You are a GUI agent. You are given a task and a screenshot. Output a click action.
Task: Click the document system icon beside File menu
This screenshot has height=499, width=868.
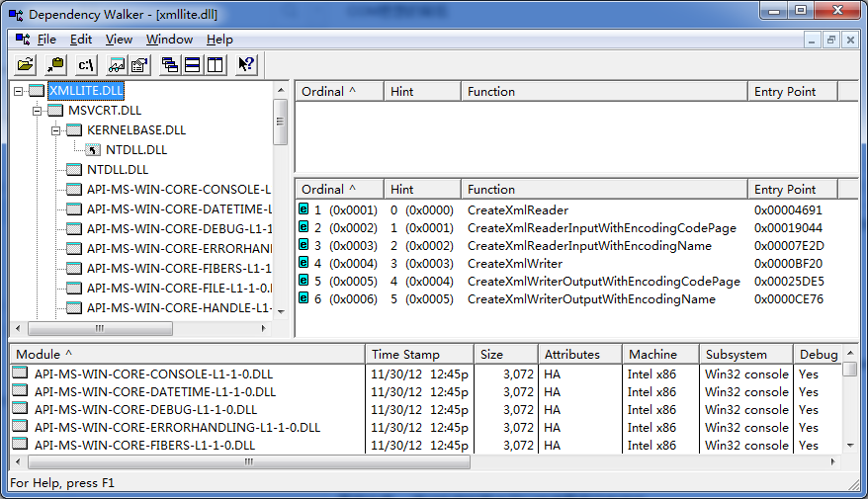23,40
